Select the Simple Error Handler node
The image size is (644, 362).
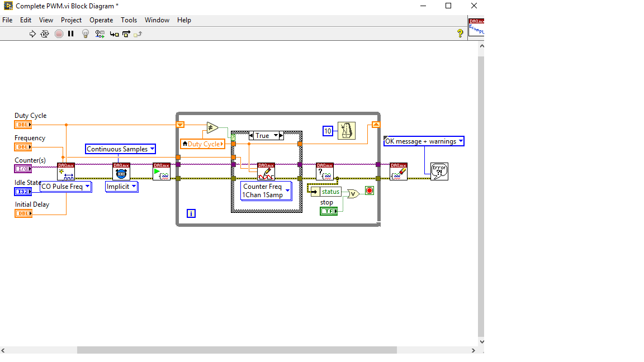click(439, 171)
